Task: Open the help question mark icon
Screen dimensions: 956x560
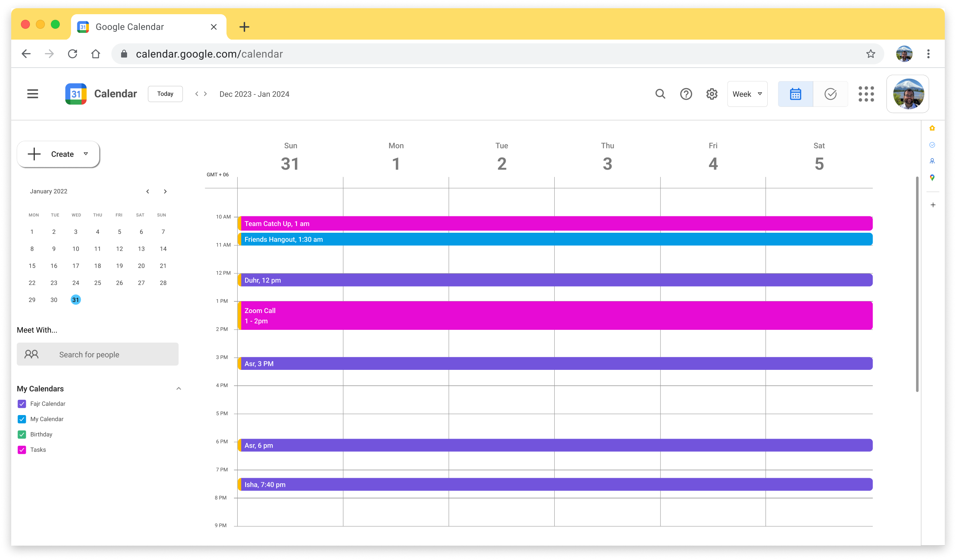Action: pyautogui.click(x=686, y=94)
